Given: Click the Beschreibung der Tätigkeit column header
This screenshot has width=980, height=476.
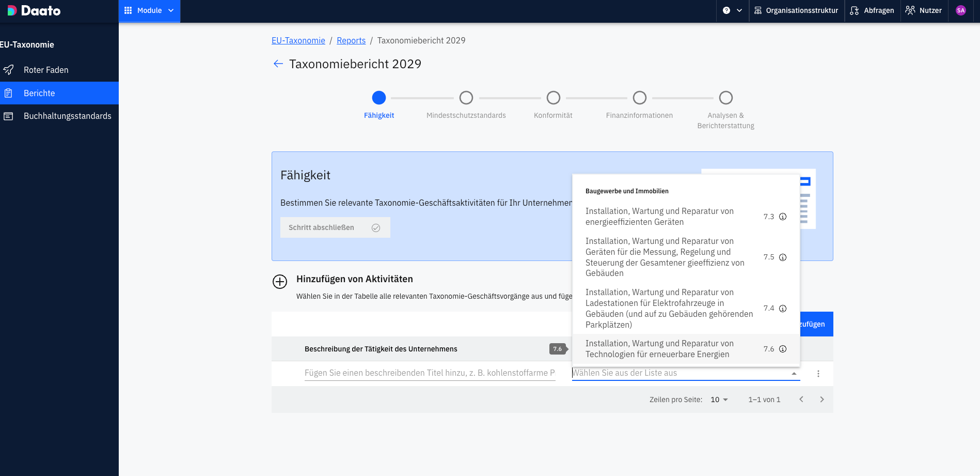Looking at the screenshot, I should tap(381, 349).
